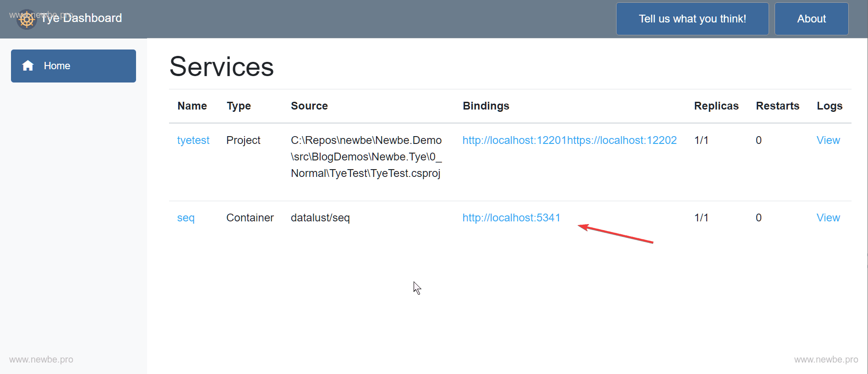
Task: Click the Tye ship wheel logo icon
Action: [27, 19]
